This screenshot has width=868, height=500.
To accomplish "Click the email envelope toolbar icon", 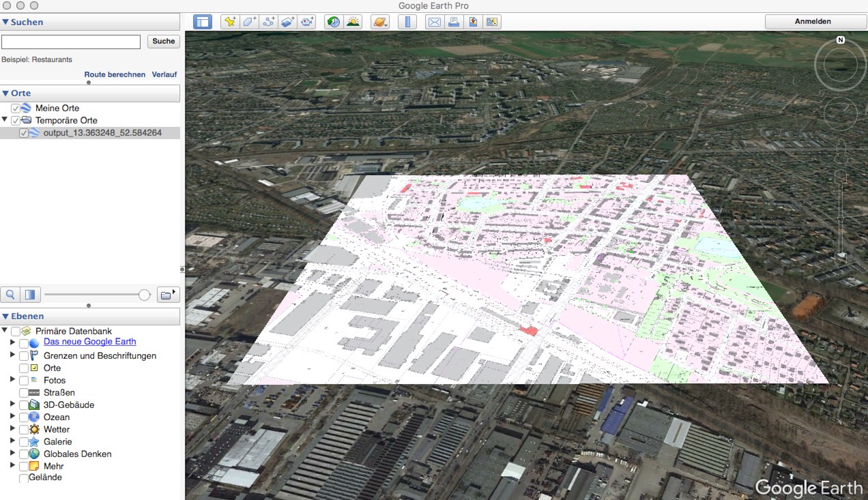I will coord(434,22).
